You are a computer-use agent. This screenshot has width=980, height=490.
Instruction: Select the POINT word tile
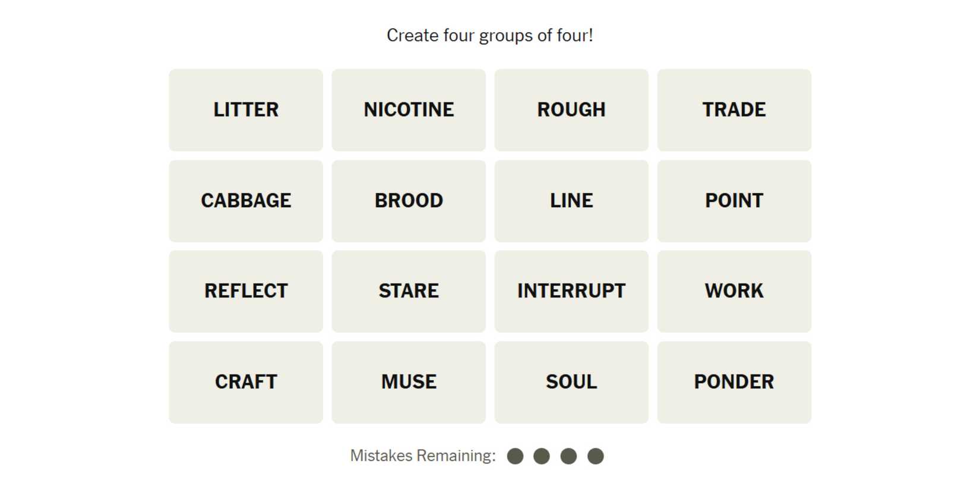click(734, 201)
